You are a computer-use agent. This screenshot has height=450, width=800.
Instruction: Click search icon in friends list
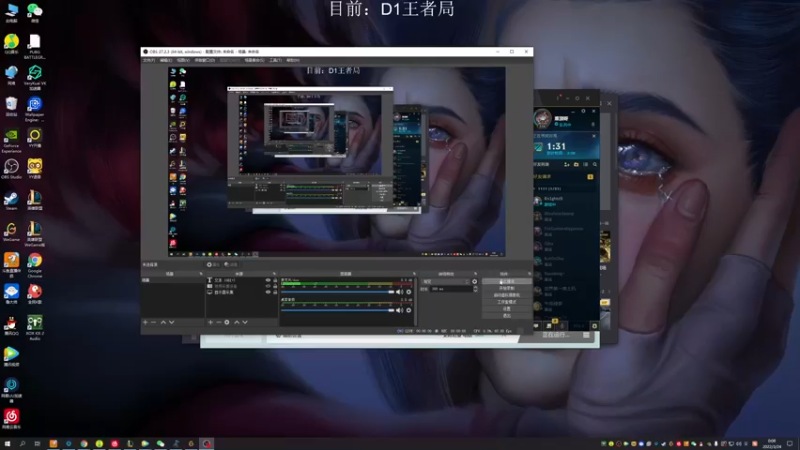tap(595, 164)
